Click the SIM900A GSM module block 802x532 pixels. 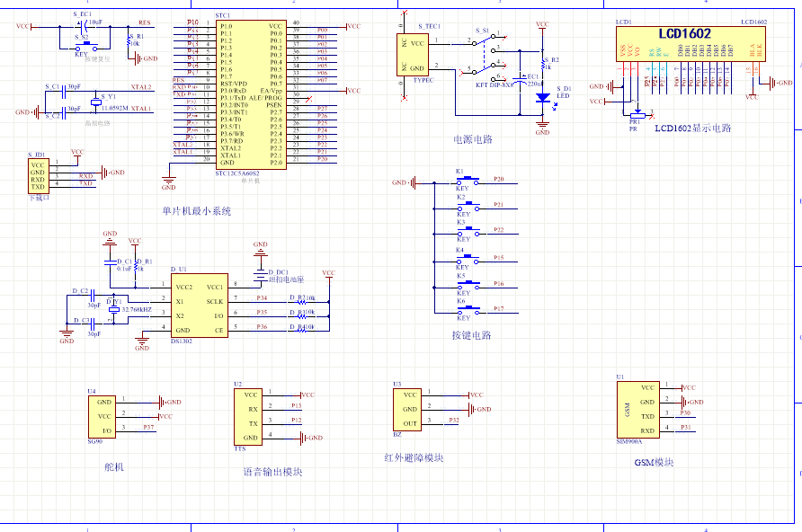pos(637,409)
